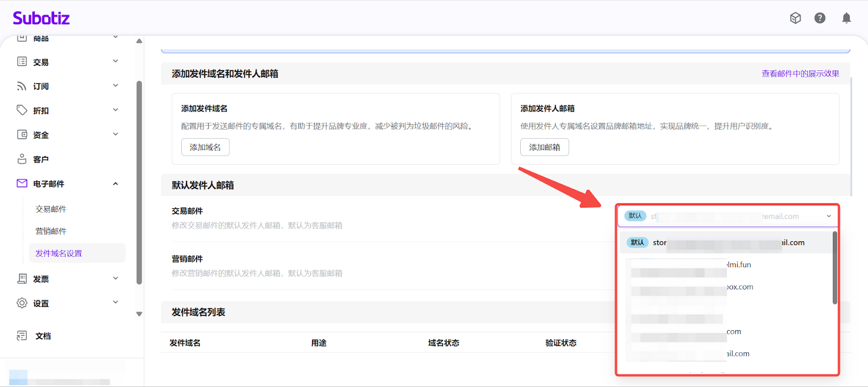This screenshot has width=868, height=387.
Task: Click the cube package icon in header
Action: [x=795, y=18]
